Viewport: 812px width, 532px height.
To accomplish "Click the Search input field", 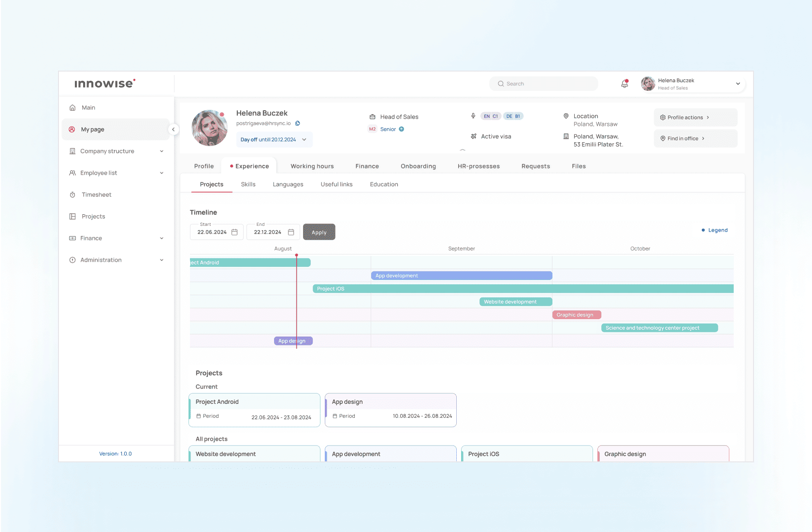I will (544, 84).
